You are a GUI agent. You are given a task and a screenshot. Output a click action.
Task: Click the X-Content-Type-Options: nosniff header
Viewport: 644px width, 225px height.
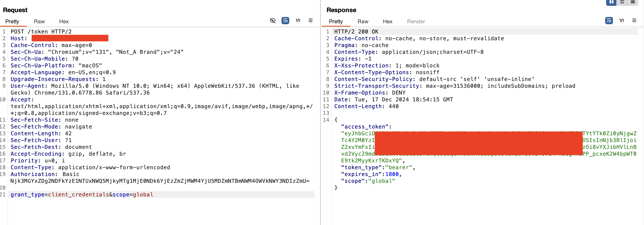387,72
